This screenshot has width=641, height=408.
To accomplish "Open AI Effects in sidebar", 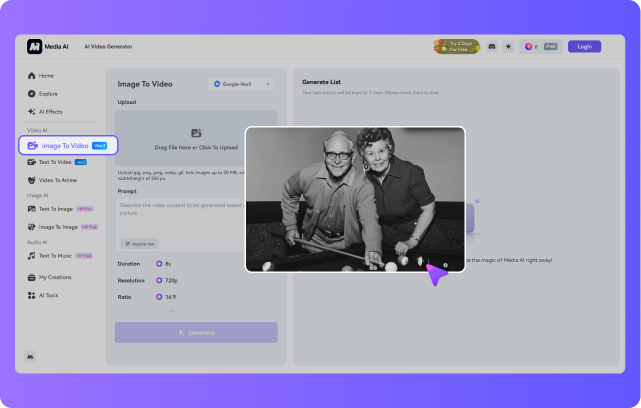I will (x=45, y=112).
